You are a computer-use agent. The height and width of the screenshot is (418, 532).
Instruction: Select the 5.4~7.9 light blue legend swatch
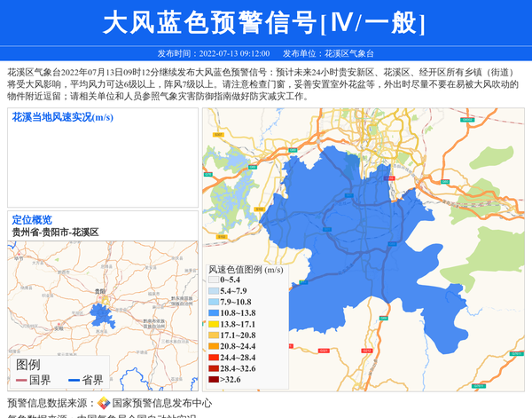[214, 291]
